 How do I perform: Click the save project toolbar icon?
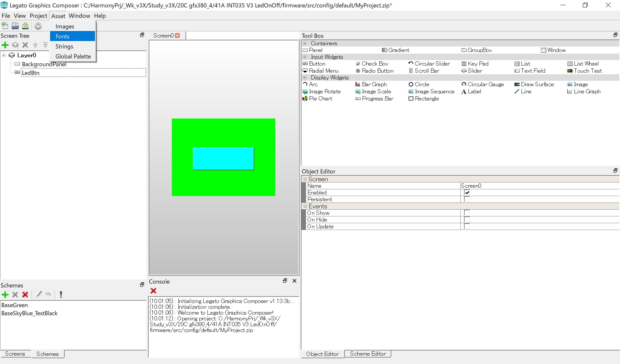tap(25, 26)
